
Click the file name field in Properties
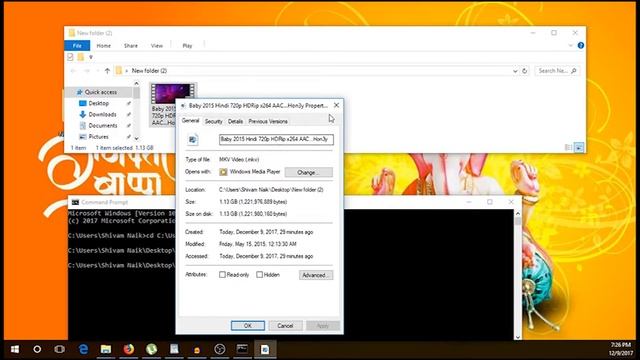pos(276,139)
